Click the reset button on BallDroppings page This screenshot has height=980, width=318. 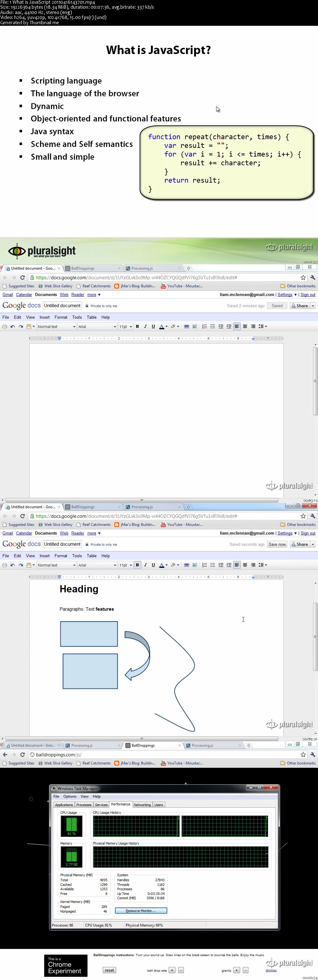coord(110,970)
